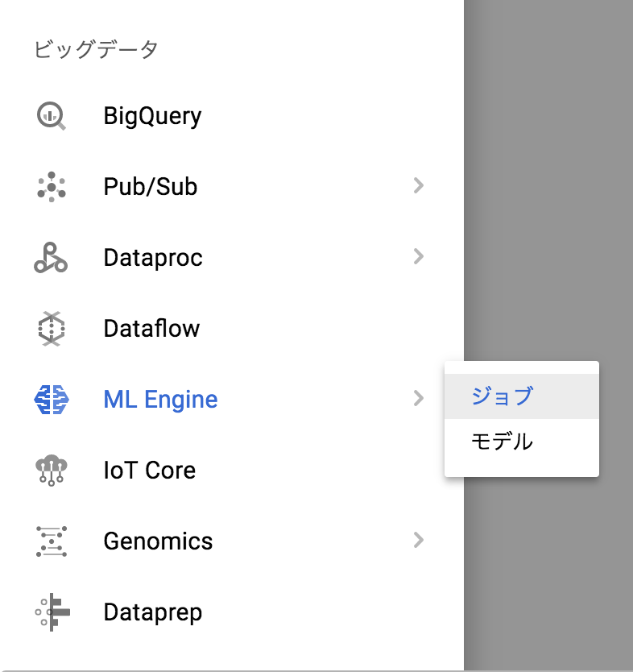Expand the Genomics submenu chevron
This screenshot has width=633, height=672.
coord(418,540)
